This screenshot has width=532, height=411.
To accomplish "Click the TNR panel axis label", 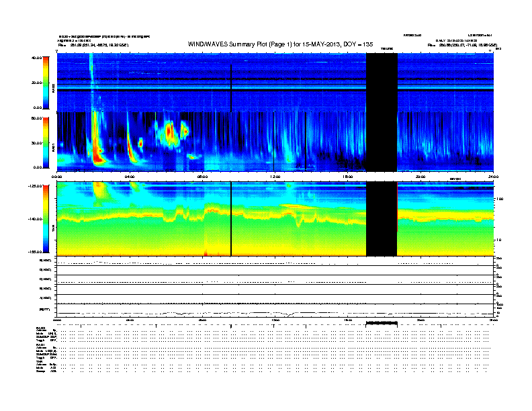I will click(53, 230).
